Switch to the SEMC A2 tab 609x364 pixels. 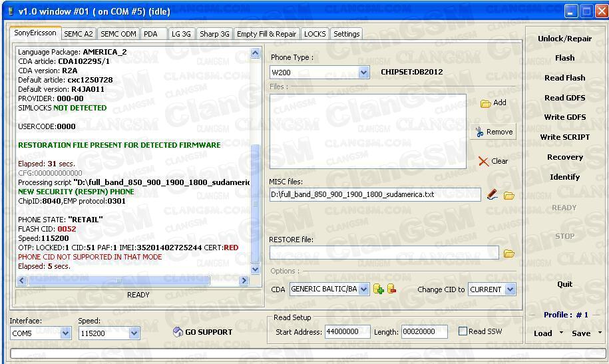(79, 34)
